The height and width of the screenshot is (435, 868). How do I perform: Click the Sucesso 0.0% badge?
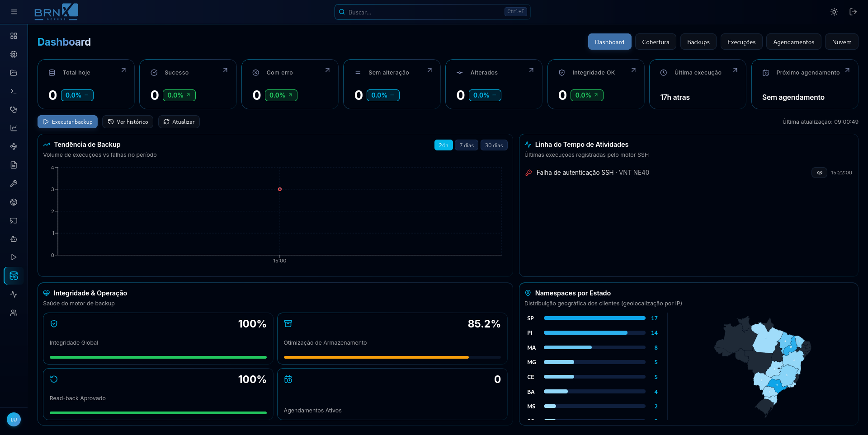coord(179,95)
